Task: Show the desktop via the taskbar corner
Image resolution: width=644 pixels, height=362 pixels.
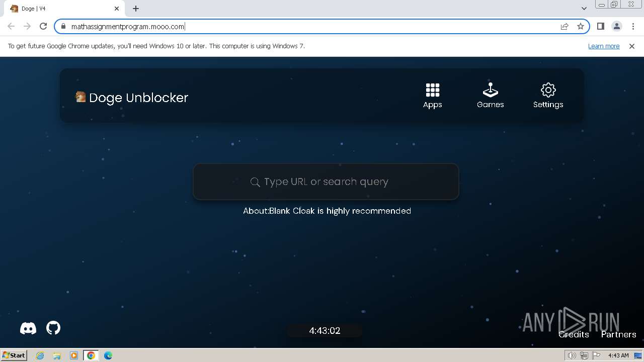Action: (638, 355)
